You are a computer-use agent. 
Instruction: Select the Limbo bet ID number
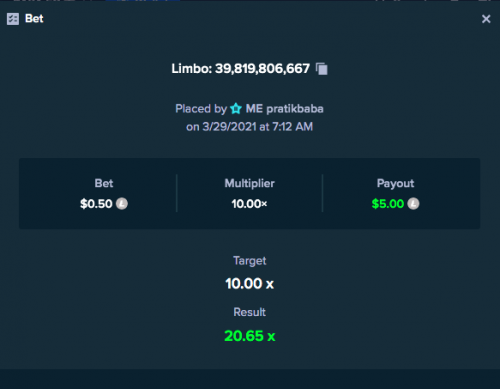262,69
